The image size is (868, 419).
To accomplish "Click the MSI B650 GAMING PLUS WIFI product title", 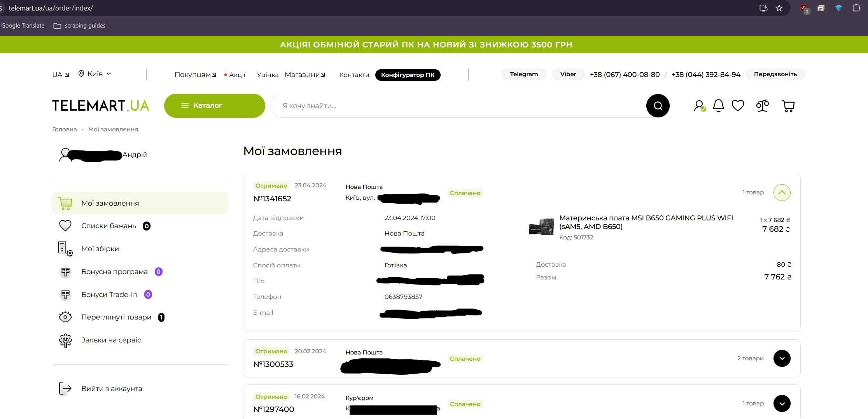I will pos(646,222).
